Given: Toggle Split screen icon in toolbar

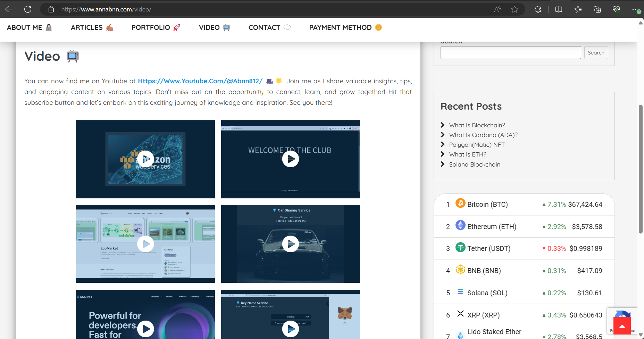Looking at the screenshot, I should [559, 9].
